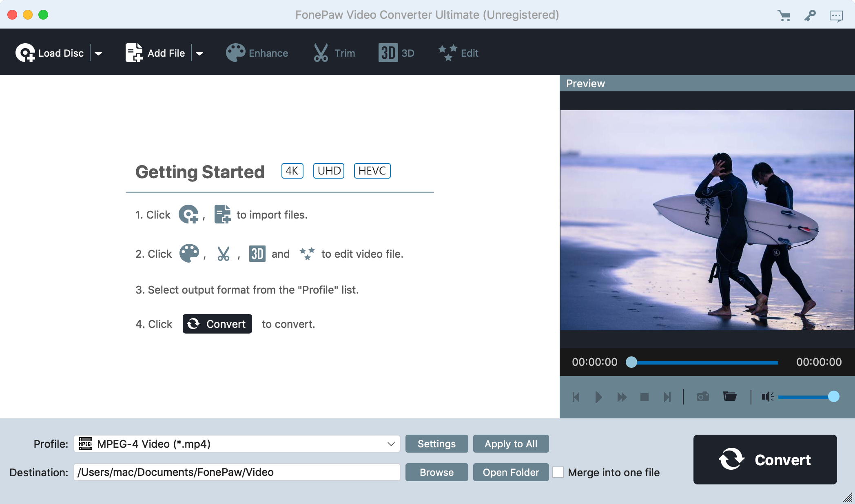
Task: Expand the Add File dropdown arrow
Action: [x=200, y=53]
